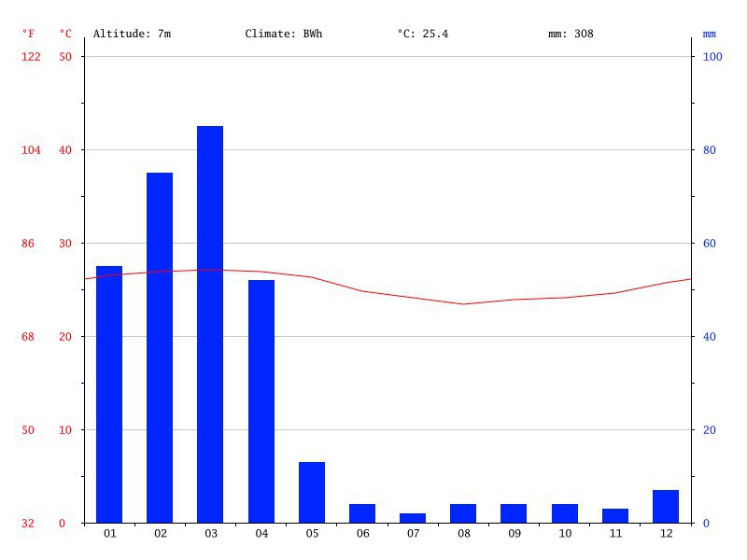Click the red °F axis unit label

tap(28, 34)
